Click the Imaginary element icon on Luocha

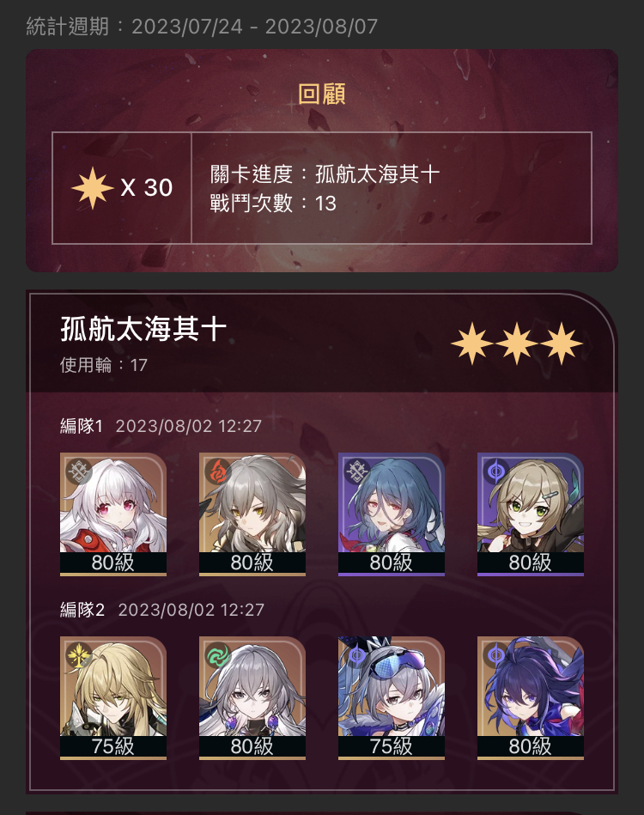(79, 655)
